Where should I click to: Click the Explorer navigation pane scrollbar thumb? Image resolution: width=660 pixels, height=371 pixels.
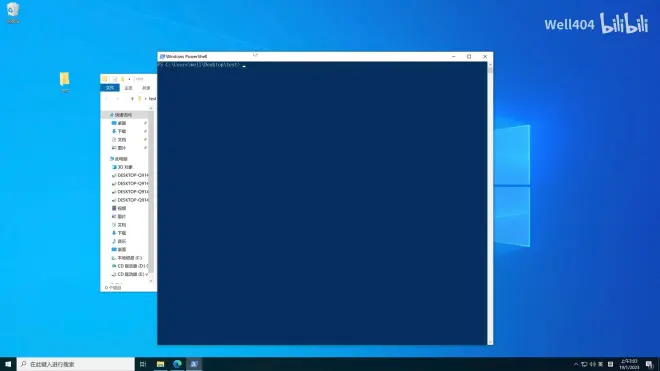point(151,192)
